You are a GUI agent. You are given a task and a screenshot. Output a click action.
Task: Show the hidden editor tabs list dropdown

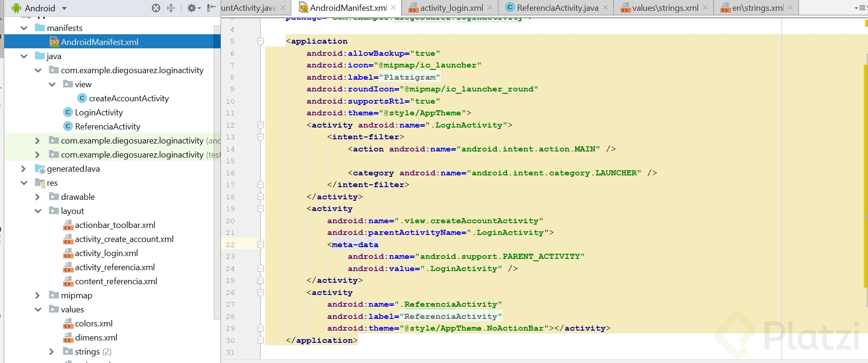860,8
